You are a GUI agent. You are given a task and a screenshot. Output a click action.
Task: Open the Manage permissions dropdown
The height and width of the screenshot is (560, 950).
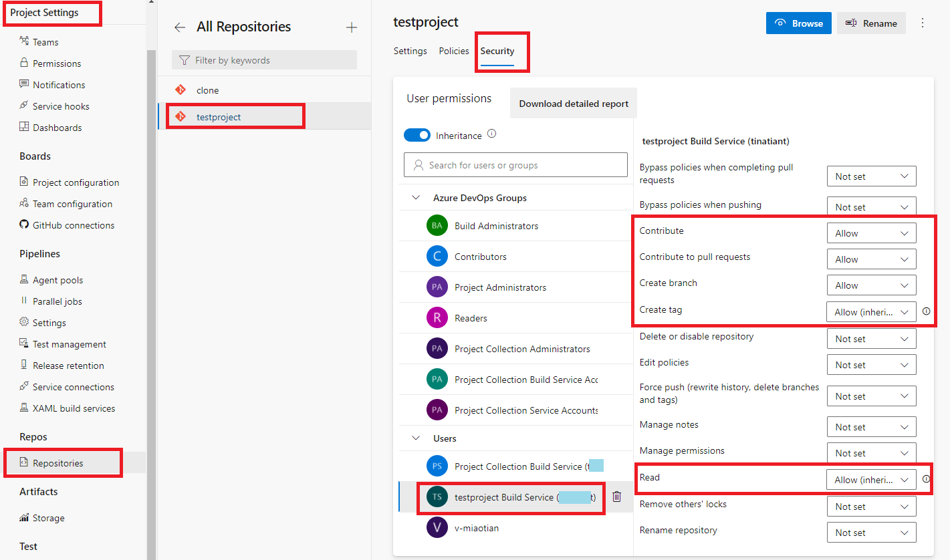tap(871, 453)
